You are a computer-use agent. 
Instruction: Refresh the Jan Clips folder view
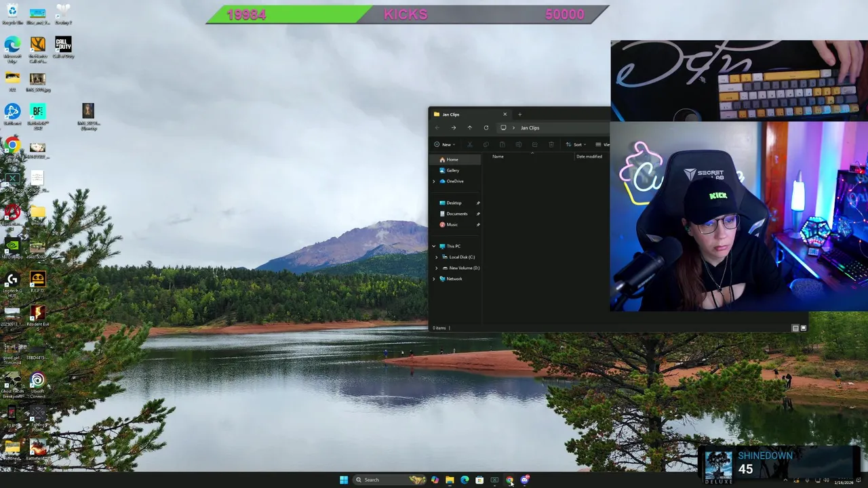tap(486, 127)
